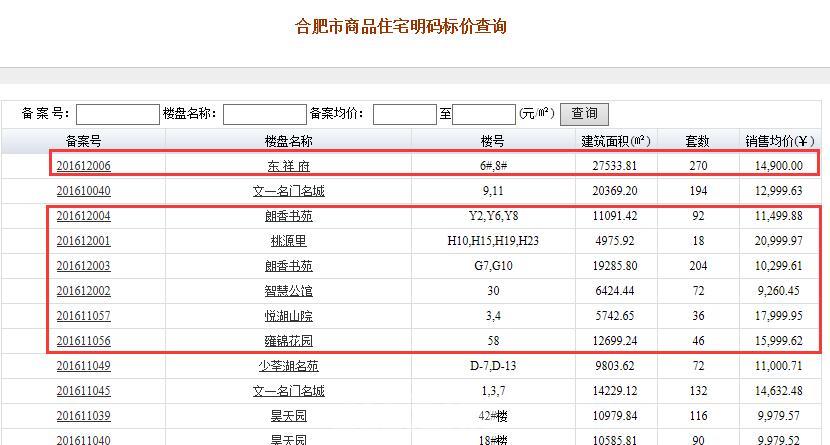Open the 智慧公馆 project link
The height and width of the screenshot is (445, 830).
289,291
